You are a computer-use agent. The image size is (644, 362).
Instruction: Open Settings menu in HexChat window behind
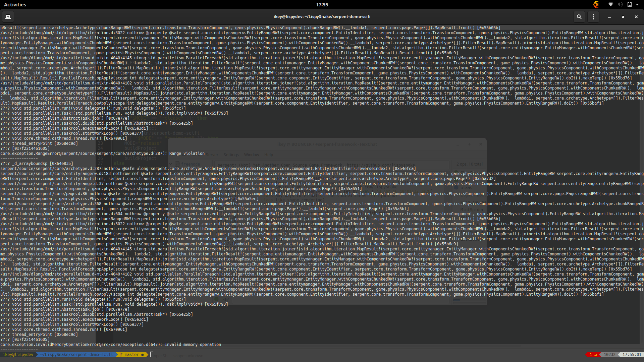tap(231, 155)
